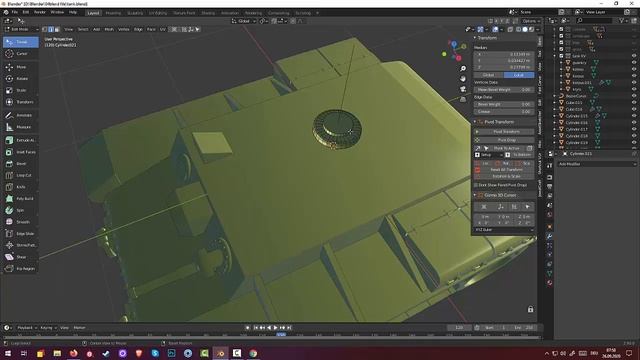Select Global transform orientation toggle
The width and height of the screenshot is (640, 360).
(x=489, y=75)
